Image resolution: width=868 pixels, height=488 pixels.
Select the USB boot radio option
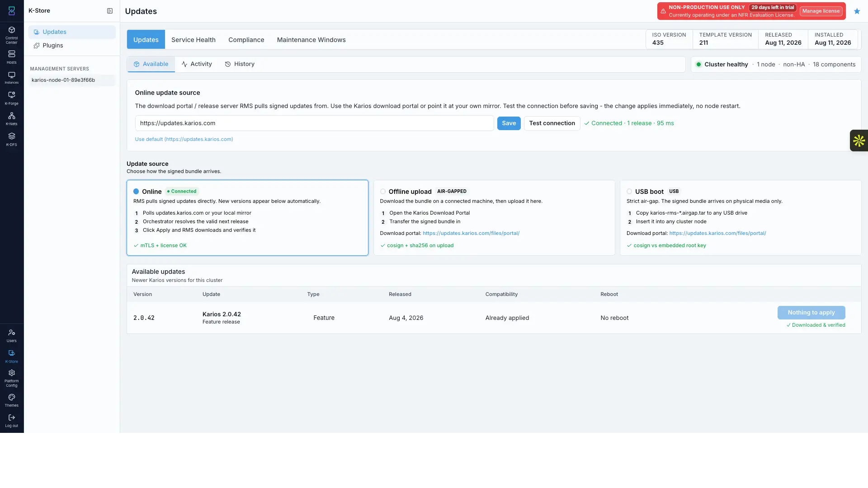tap(629, 192)
